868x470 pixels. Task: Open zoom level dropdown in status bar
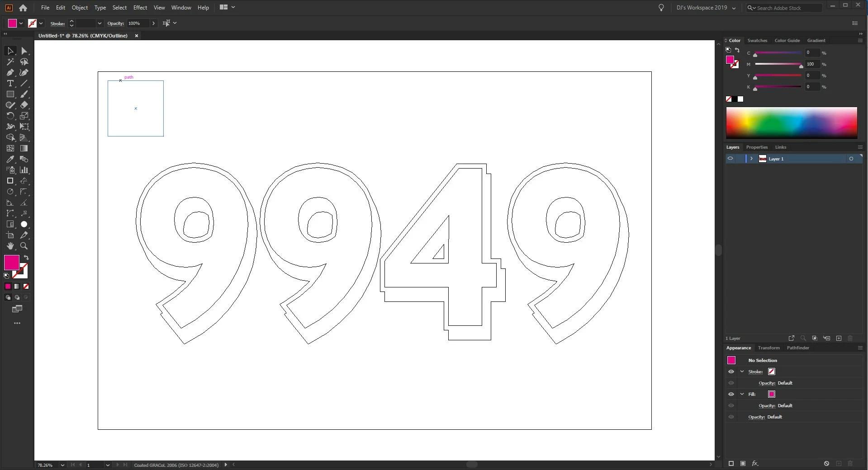(x=62, y=465)
